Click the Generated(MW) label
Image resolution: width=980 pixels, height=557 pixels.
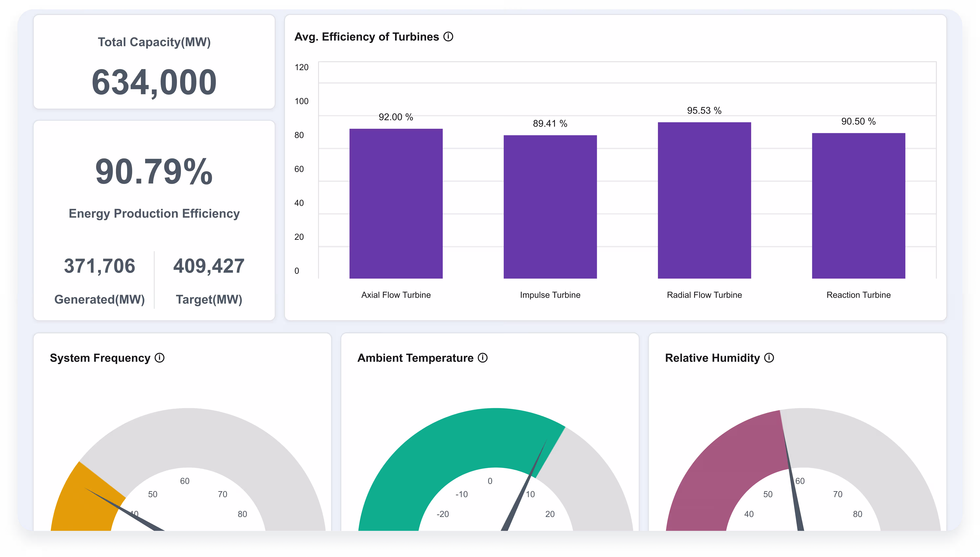(x=99, y=299)
